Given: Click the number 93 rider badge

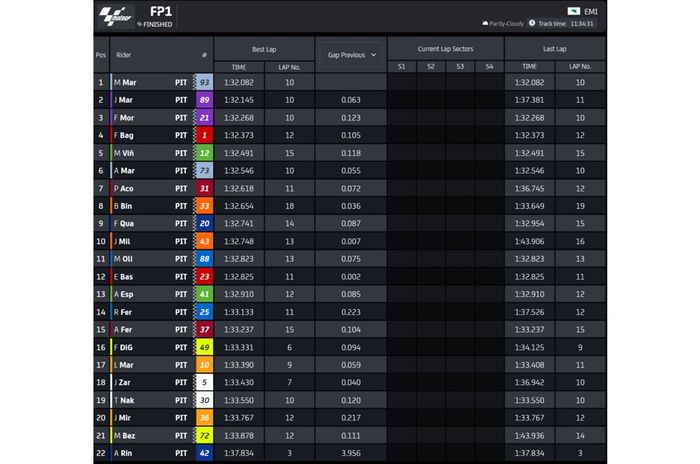Looking at the screenshot, I should (x=204, y=82).
